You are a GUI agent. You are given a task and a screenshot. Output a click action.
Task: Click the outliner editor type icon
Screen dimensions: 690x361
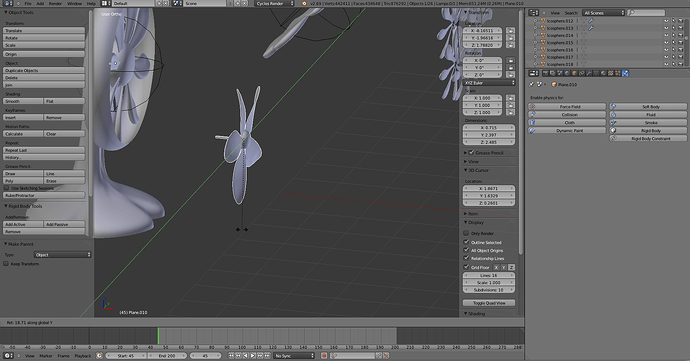point(533,13)
